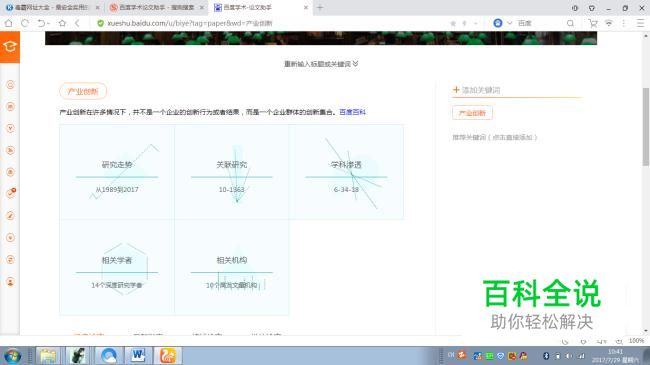Click the star home-page icon left of back arrow
Screen dimensions: 650x365
pos(62,23)
